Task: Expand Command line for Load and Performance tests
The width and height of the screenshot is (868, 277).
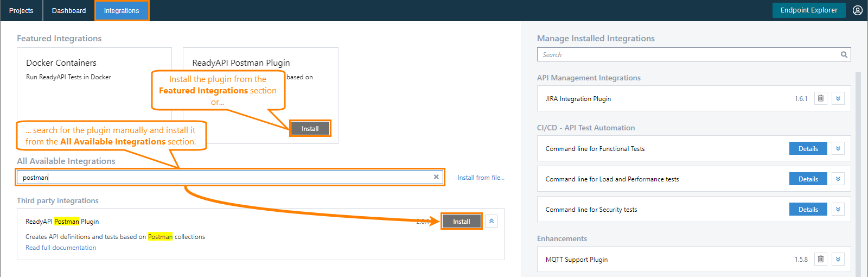Action: pos(838,179)
